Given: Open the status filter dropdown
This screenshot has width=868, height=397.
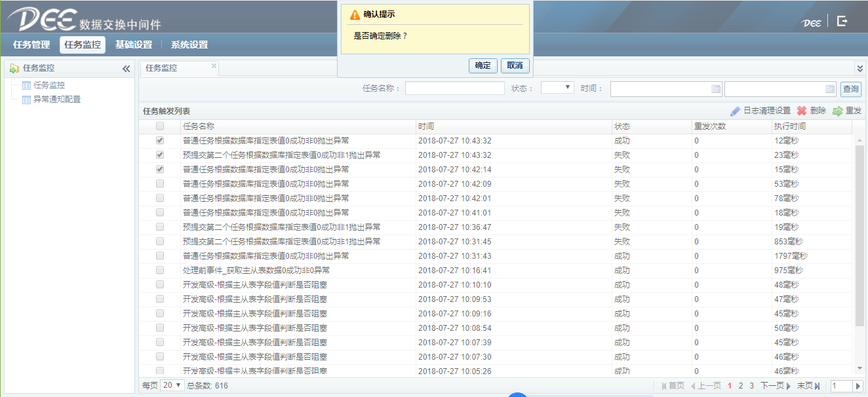Looking at the screenshot, I should (557, 88).
